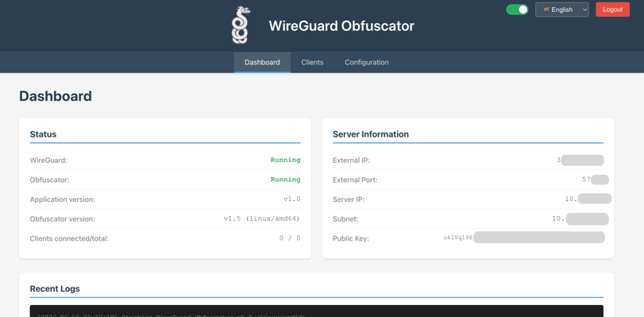Click the Server Information heading
644x317 pixels.
[x=371, y=134]
